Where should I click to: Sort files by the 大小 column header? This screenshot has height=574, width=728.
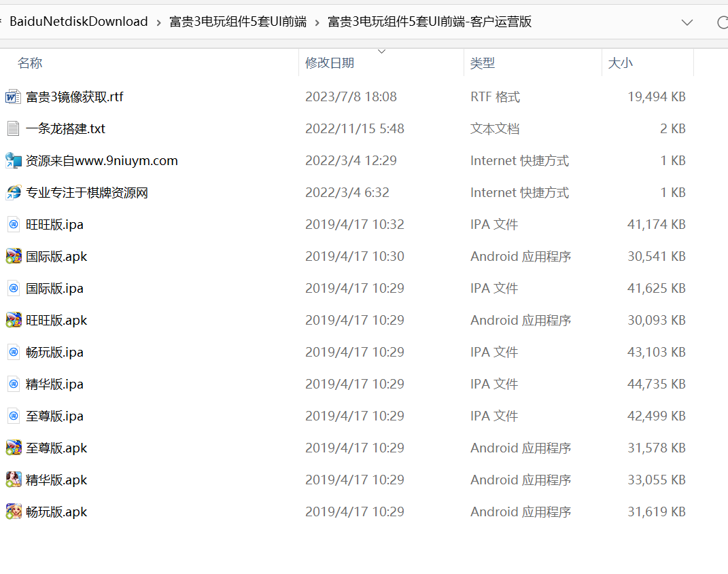[620, 63]
